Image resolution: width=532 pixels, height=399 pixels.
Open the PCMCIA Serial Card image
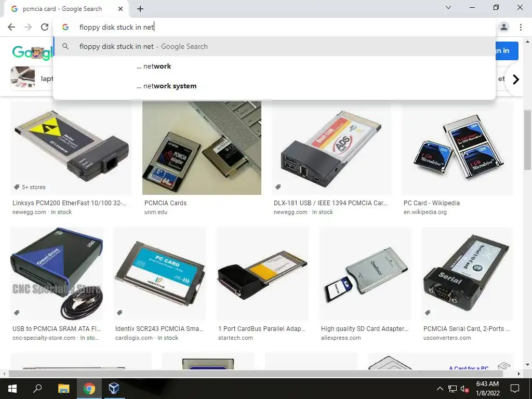click(x=467, y=274)
